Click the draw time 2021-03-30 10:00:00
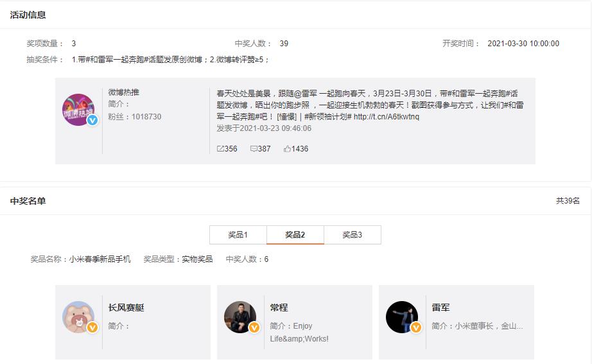This screenshot has height=364, width=592. [x=523, y=44]
